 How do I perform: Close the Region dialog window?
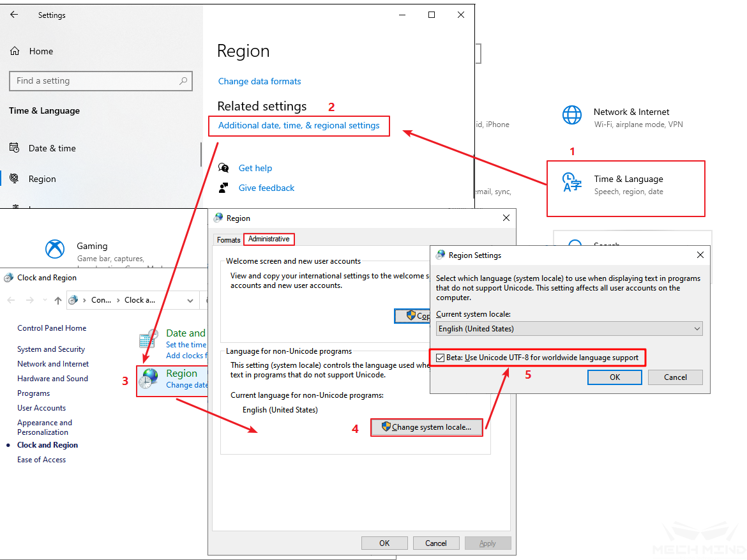tap(506, 218)
